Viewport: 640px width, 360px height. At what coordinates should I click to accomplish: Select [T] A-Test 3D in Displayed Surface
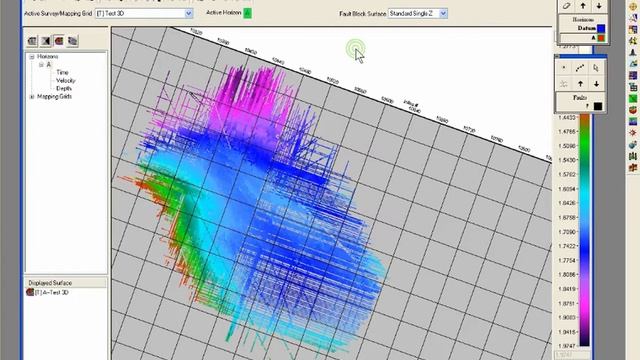tap(51, 292)
